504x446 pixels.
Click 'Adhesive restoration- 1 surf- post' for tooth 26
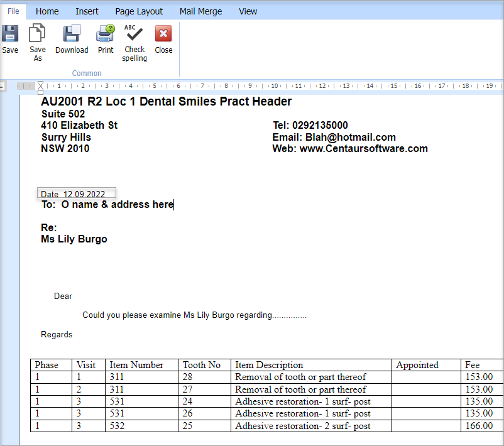click(311, 413)
